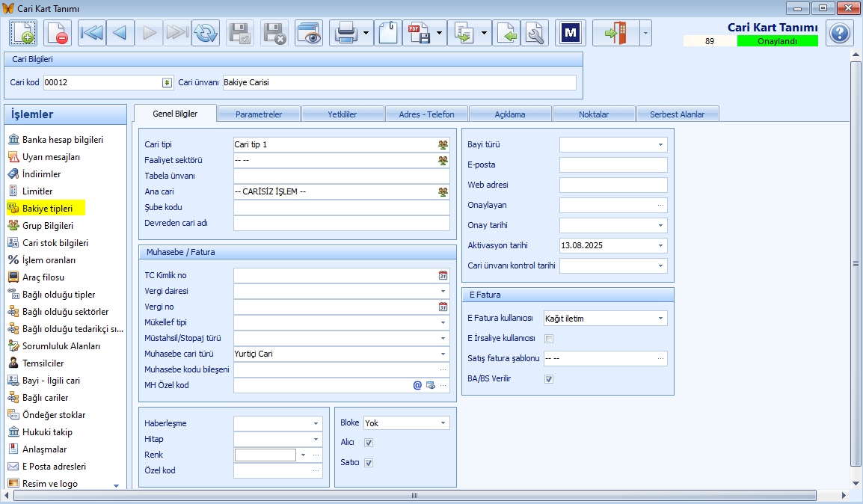Go to the first record

point(91,33)
